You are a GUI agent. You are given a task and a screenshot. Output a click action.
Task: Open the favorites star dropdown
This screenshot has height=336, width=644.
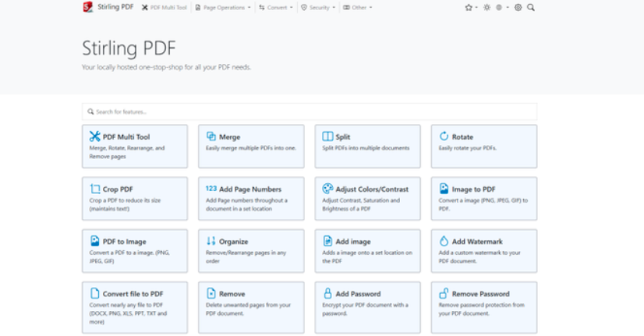(471, 7)
